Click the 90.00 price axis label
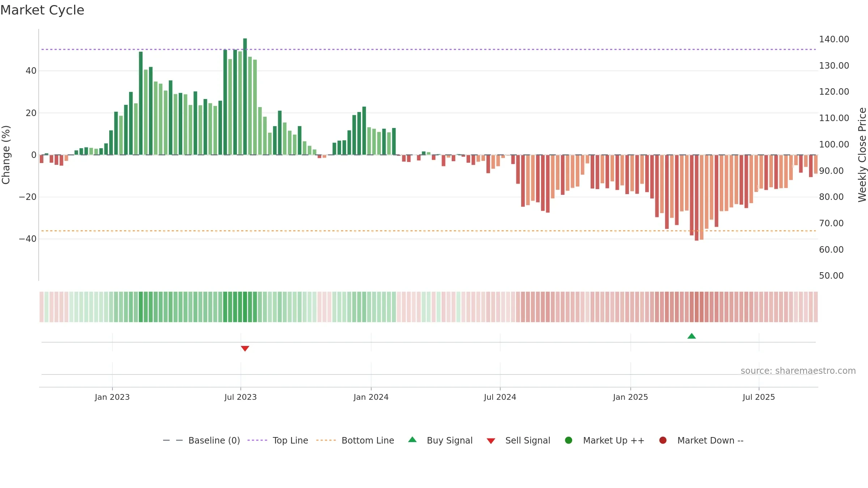This screenshot has width=868, height=488. (x=831, y=171)
